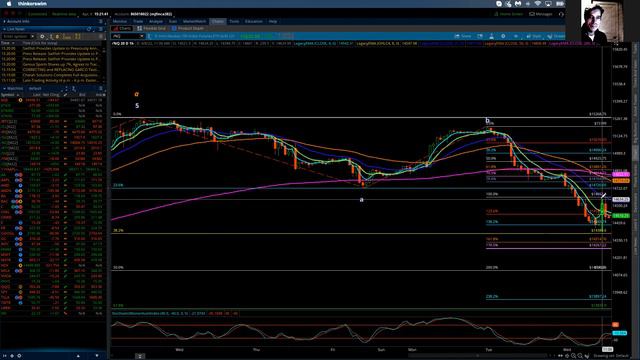
Task: Switch to the Scan tab
Action: point(173,21)
